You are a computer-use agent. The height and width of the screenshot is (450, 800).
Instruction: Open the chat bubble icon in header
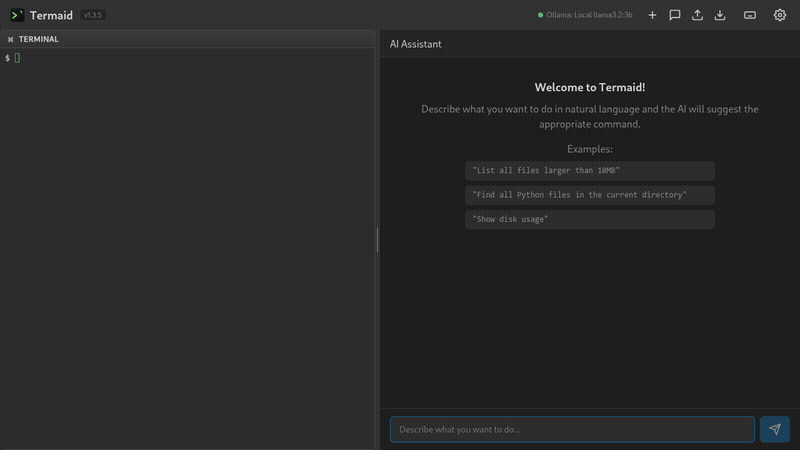coord(675,15)
